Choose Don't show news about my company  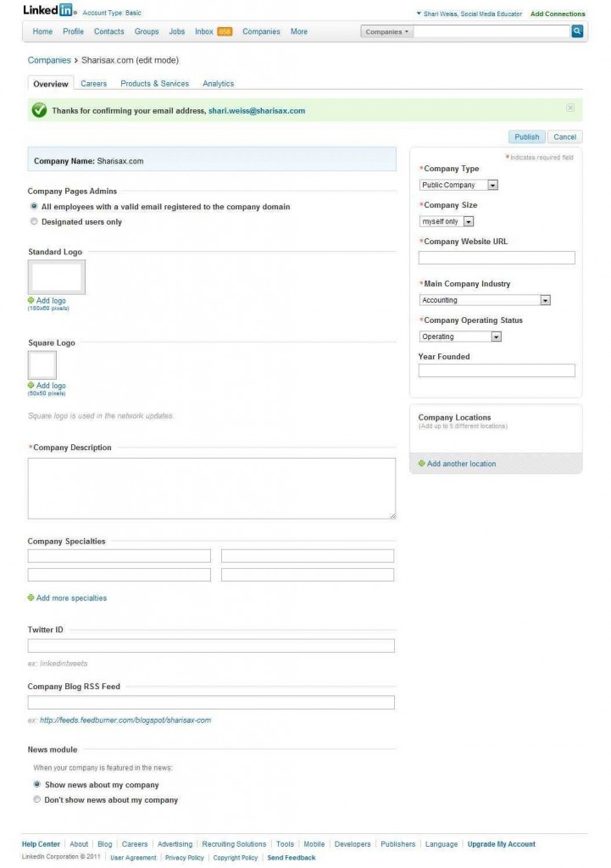pyautogui.click(x=37, y=799)
